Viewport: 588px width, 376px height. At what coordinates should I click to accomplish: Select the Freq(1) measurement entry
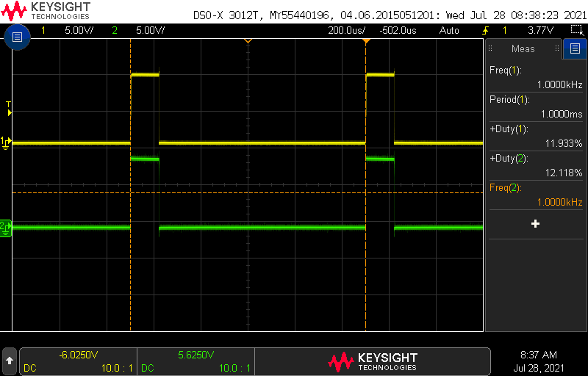coord(535,77)
